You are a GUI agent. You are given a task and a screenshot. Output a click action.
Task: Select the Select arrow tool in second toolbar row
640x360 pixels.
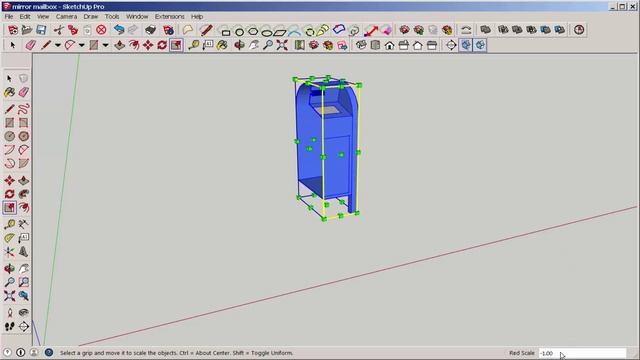tap(13, 45)
